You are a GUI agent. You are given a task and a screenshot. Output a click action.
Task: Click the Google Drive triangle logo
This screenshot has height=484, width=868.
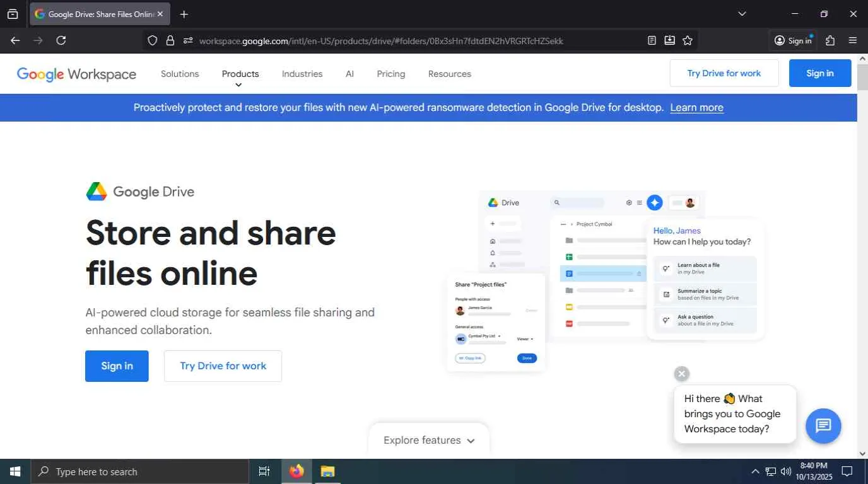tap(97, 192)
